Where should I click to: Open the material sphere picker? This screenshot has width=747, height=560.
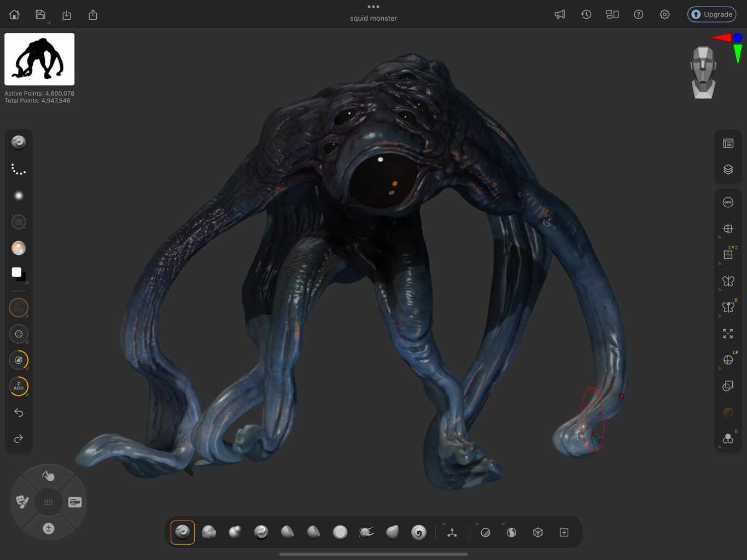pyautogui.click(x=19, y=248)
